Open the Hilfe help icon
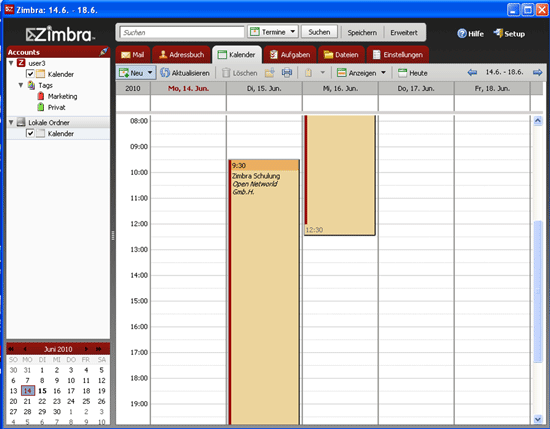This screenshot has width=550, height=429. click(462, 33)
